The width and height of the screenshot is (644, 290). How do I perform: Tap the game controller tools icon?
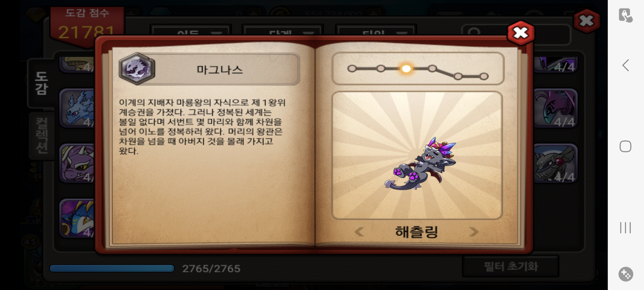[626, 274]
